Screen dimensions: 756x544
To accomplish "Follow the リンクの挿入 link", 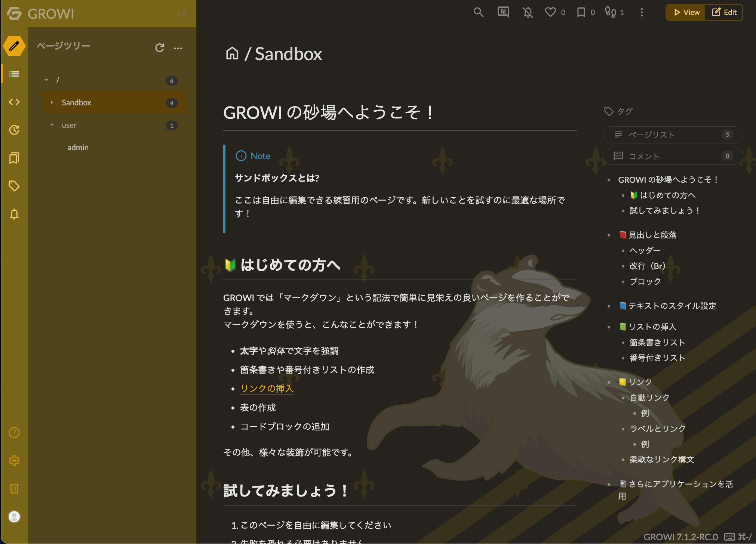I will [x=267, y=389].
